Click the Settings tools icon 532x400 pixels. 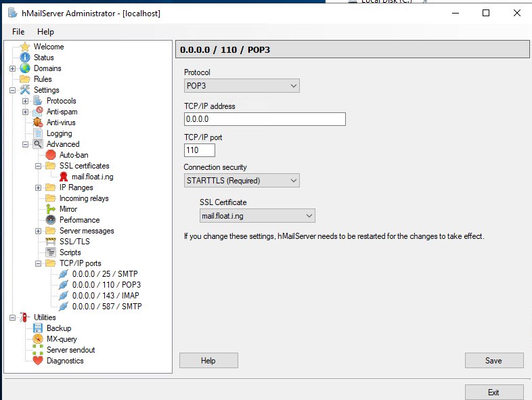pyautogui.click(x=25, y=90)
